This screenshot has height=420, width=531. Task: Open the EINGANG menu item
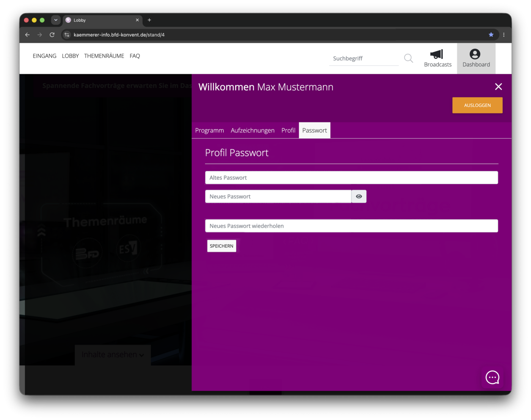click(44, 56)
